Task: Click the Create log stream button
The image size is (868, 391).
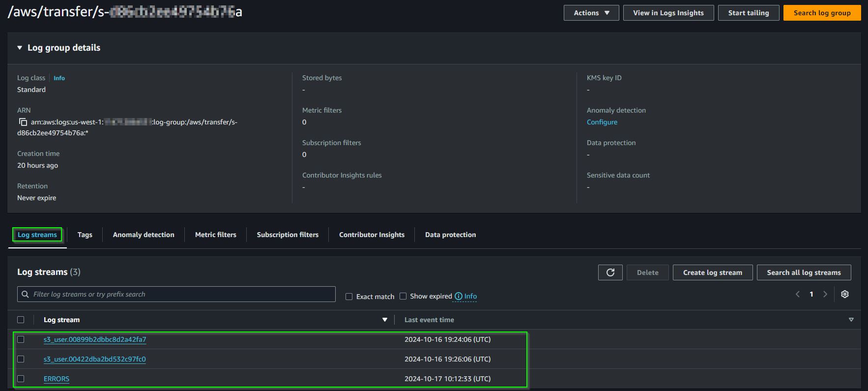Action: tap(713, 272)
